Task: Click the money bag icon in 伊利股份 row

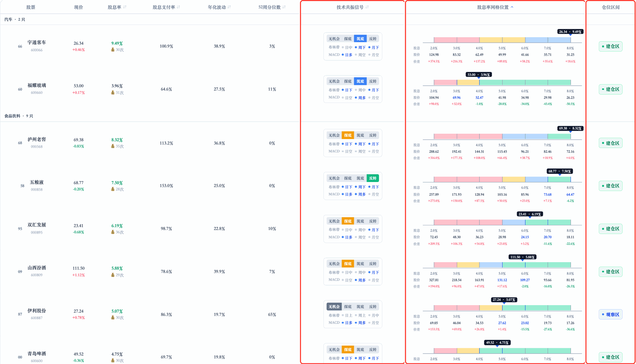Action: pyautogui.click(x=113, y=318)
